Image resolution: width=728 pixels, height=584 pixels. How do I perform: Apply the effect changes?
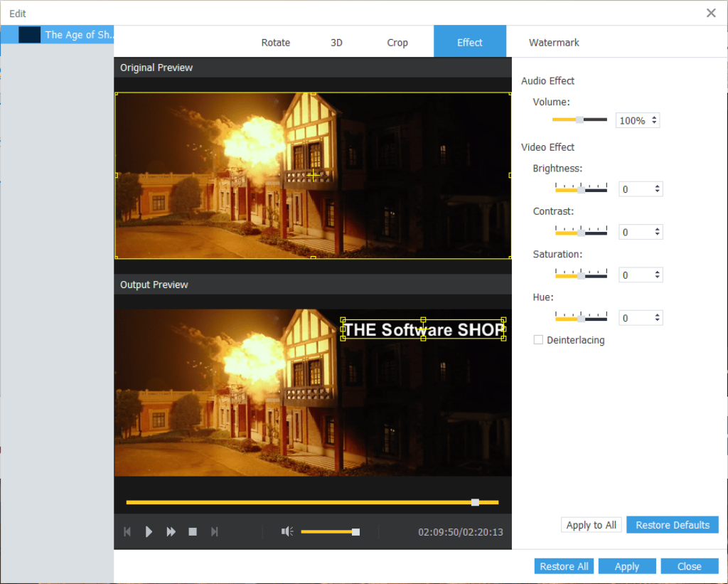tap(627, 566)
